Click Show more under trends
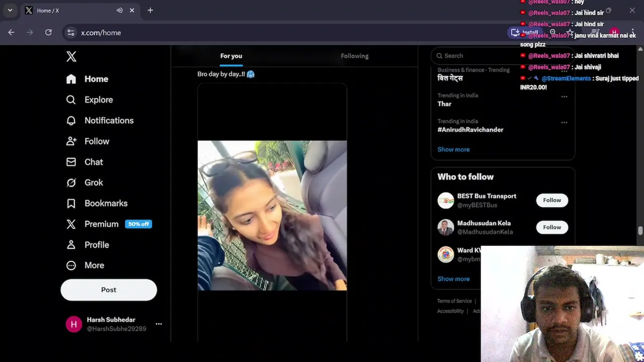 point(453,149)
